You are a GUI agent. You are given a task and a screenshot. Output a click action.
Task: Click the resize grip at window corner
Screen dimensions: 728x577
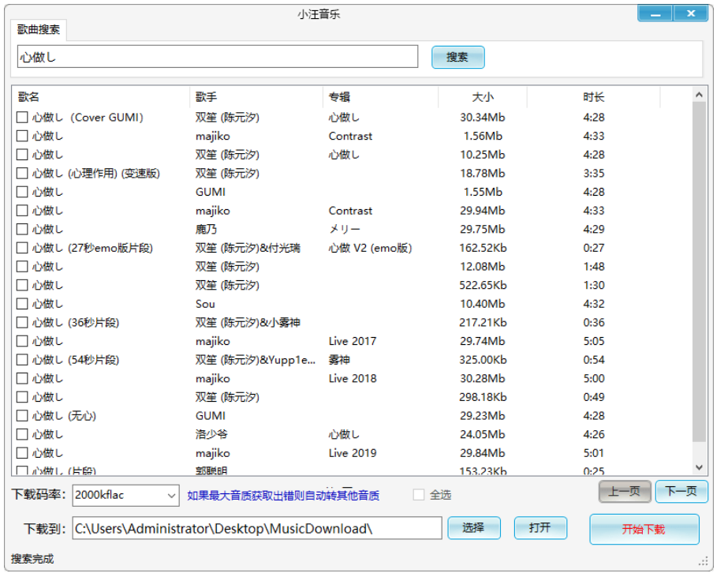click(x=704, y=561)
